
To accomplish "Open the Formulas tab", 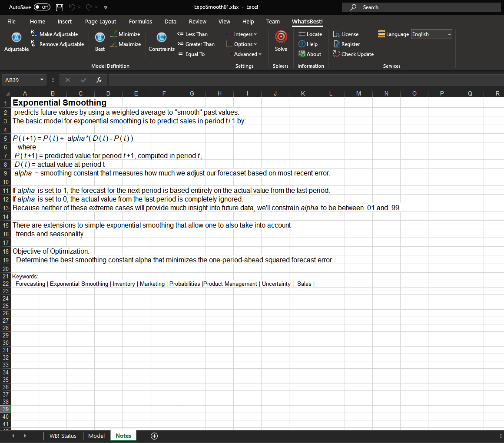I will tap(140, 22).
